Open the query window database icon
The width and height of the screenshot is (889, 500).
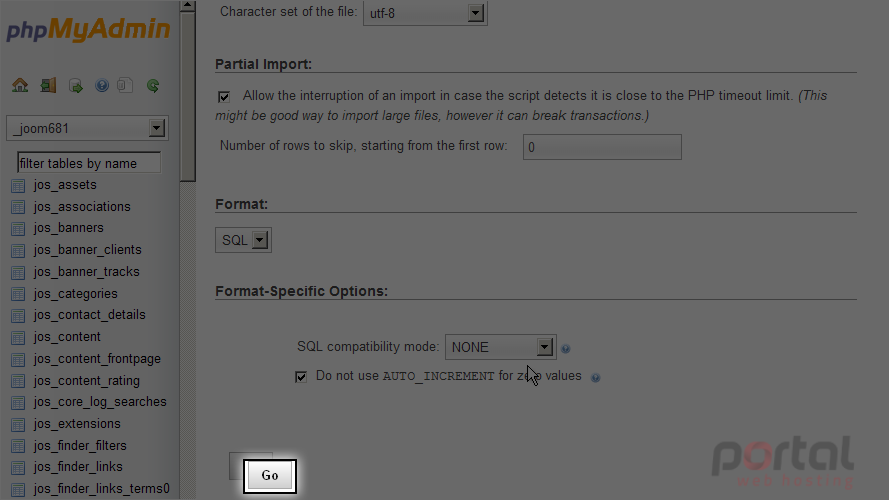click(75, 86)
